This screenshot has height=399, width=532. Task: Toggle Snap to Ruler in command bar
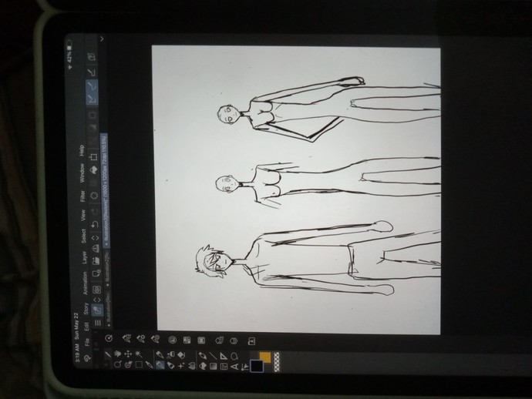click(92, 99)
